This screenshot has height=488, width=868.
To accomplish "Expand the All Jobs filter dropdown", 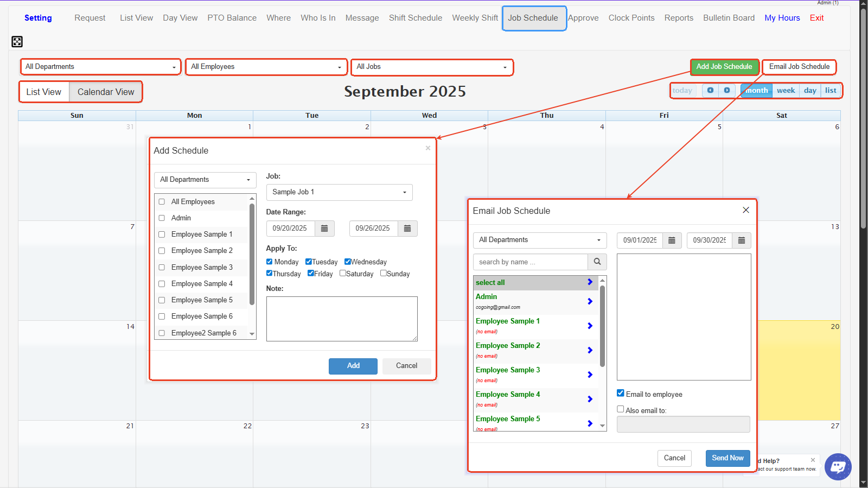I will pyautogui.click(x=432, y=67).
